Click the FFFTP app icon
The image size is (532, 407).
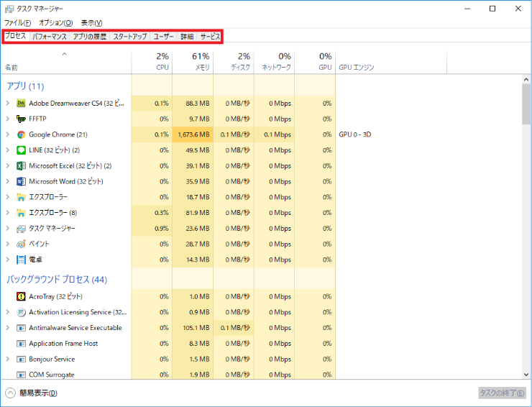[21, 119]
